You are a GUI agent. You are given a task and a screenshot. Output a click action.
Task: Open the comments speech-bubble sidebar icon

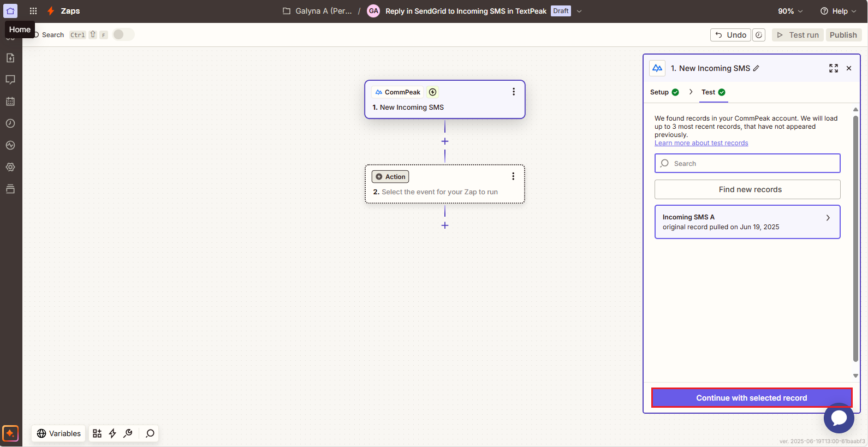pos(10,80)
